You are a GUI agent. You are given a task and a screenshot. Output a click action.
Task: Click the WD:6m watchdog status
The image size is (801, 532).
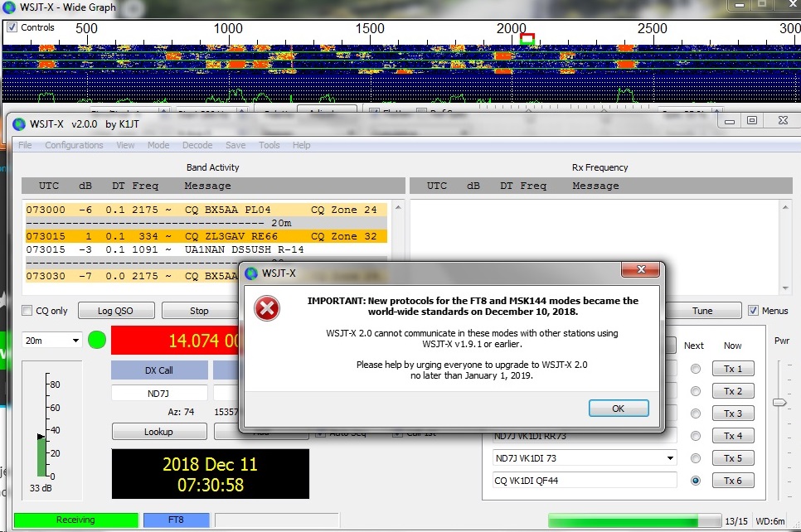pyautogui.click(x=769, y=521)
